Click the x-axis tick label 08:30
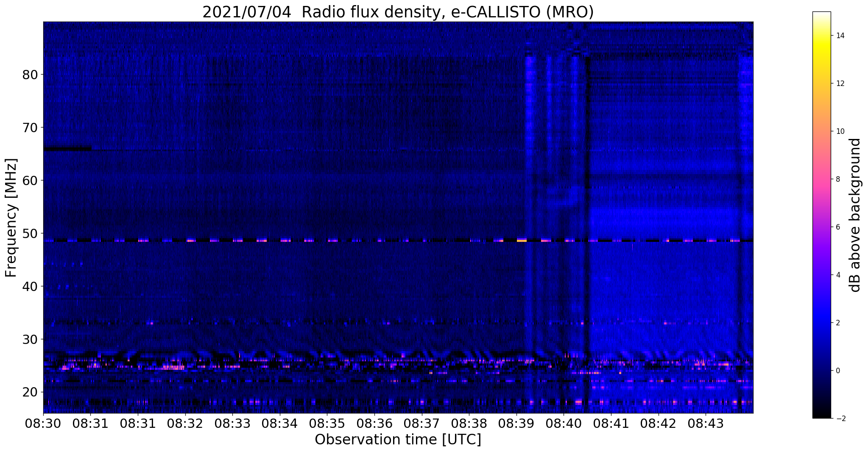The height and width of the screenshot is (452, 868). pyautogui.click(x=43, y=424)
